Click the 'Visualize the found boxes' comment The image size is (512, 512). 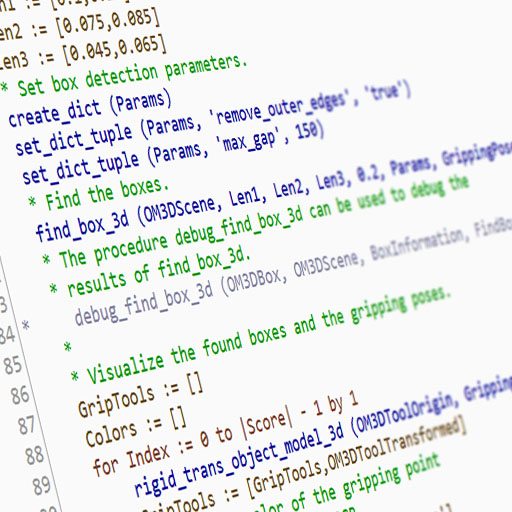click(261, 335)
